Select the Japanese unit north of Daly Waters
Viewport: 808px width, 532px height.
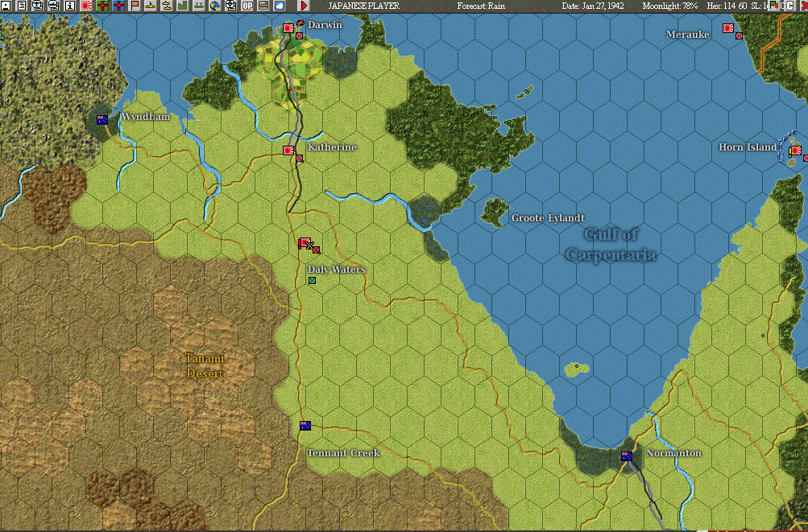click(305, 243)
